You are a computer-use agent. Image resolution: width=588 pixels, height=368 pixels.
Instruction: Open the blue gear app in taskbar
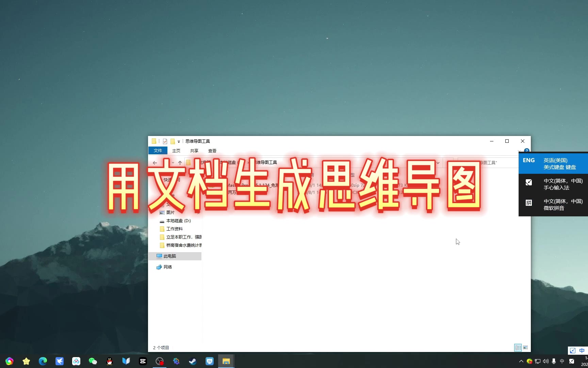pos(176,361)
